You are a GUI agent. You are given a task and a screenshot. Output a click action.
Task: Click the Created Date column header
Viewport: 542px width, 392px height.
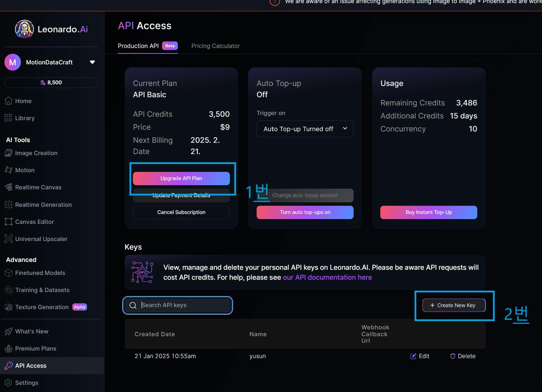pos(155,334)
